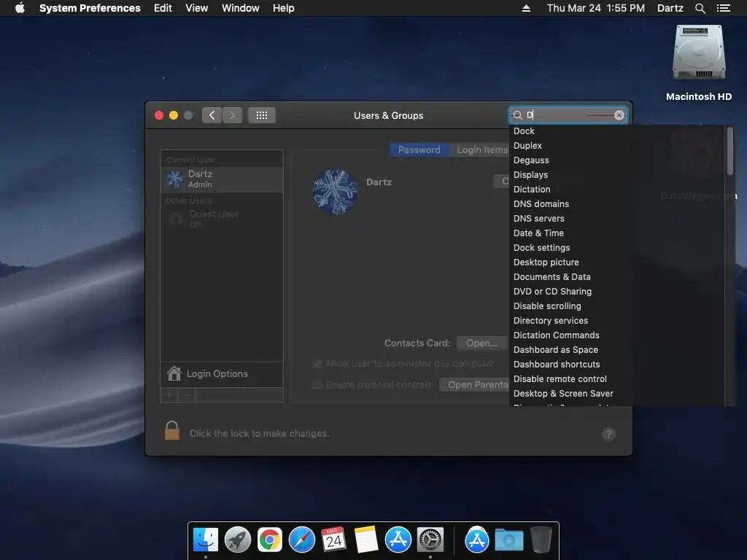The height and width of the screenshot is (560, 747).
Task: Open the App Store icon beside Notes
Action: pos(398,540)
